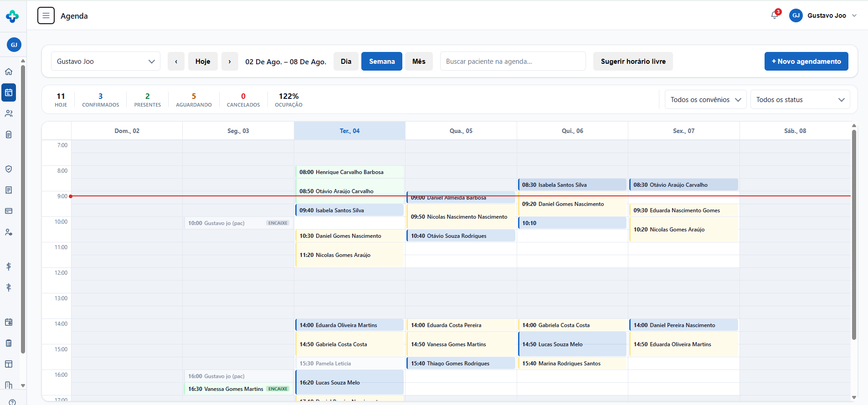Go to the previous week
The image size is (868, 405).
(x=176, y=62)
